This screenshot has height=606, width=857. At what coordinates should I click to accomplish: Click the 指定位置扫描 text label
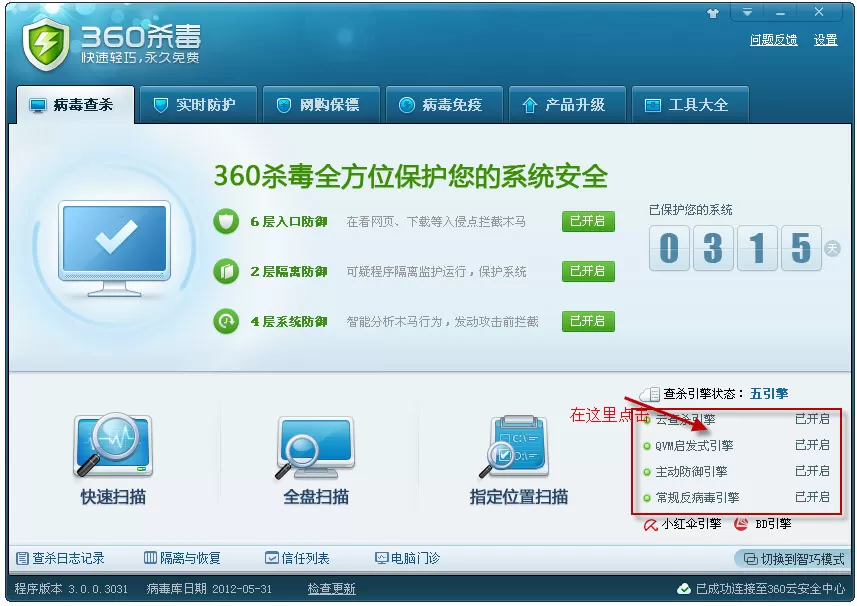point(519,497)
